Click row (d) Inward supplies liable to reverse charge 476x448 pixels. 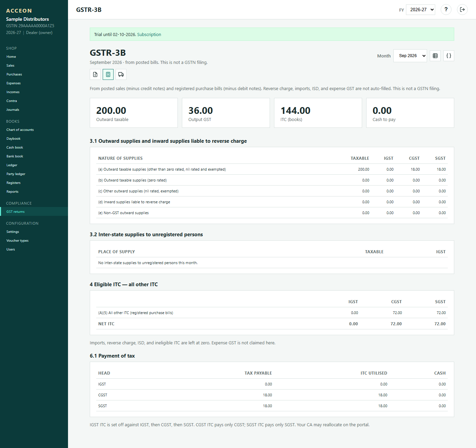(272, 202)
